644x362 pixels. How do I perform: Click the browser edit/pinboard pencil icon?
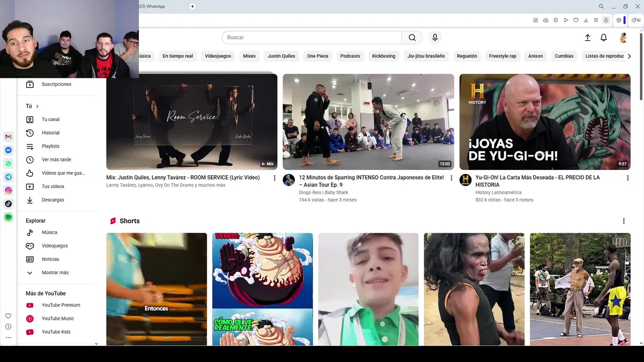[535, 20]
